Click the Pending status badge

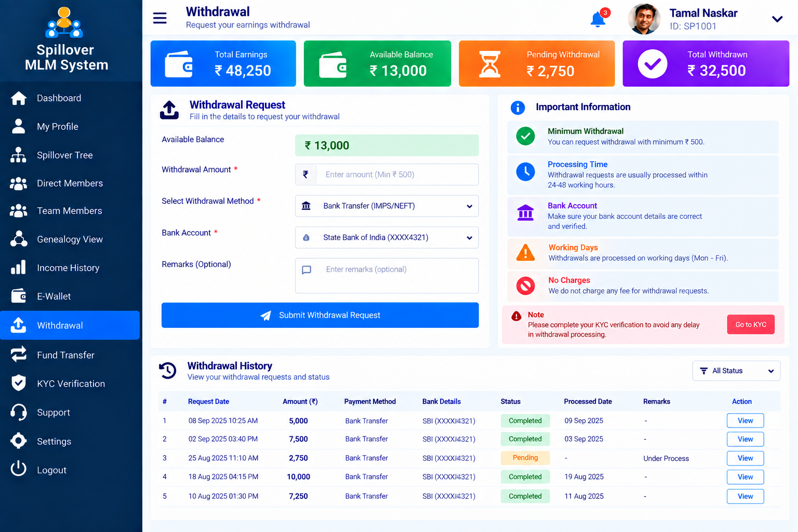[525, 458]
